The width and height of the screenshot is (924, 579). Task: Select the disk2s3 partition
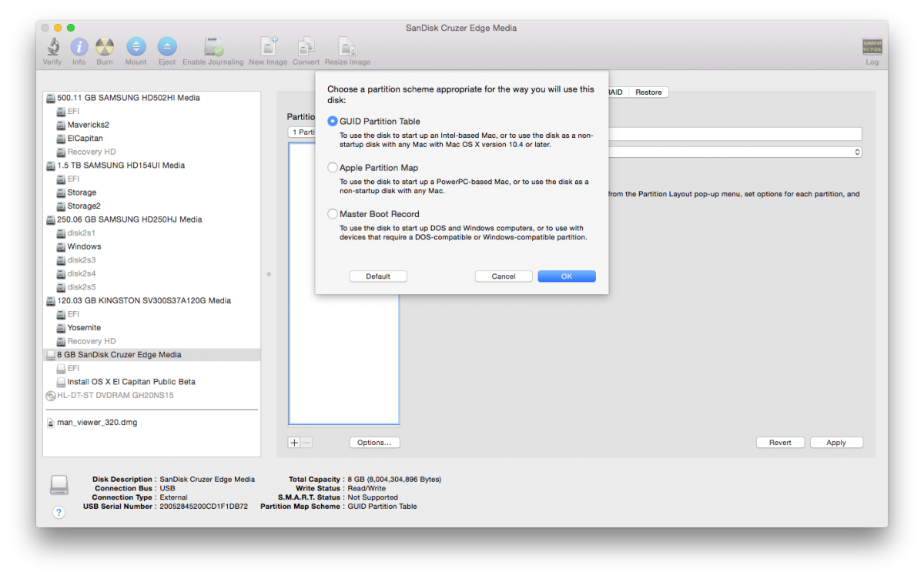[x=152, y=260]
